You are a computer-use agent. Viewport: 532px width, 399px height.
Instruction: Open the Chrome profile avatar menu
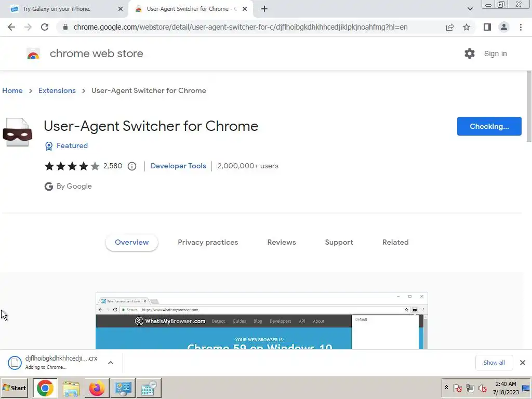pos(504,27)
